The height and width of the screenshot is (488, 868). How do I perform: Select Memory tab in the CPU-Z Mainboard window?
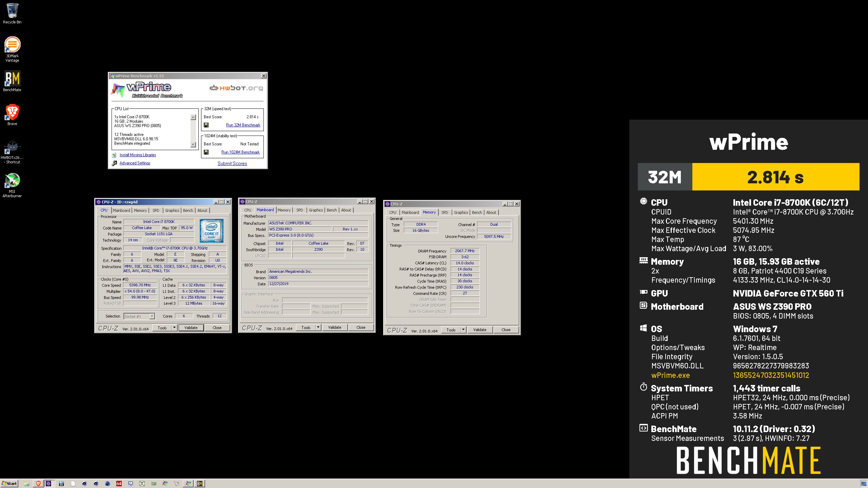284,210
